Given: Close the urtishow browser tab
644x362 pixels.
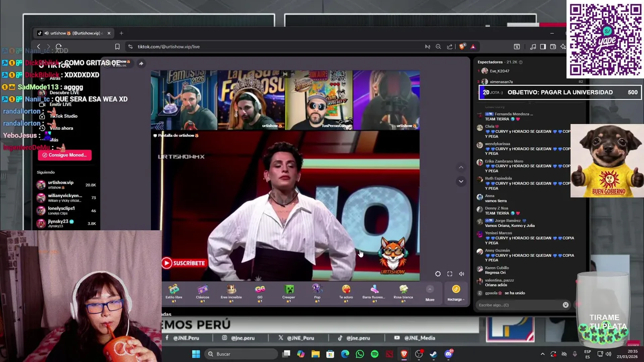Looking at the screenshot, I should tap(109, 33).
